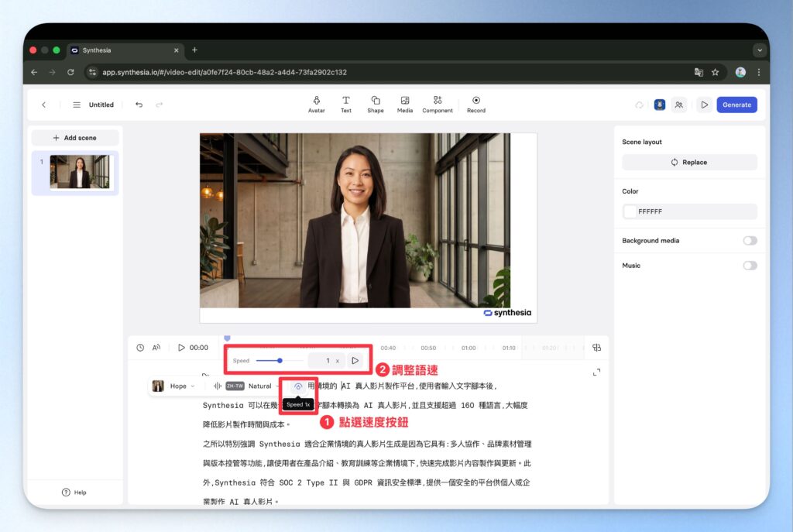The image size is (793, 532).
Task: Open the Shape tool
Action: 376,105
